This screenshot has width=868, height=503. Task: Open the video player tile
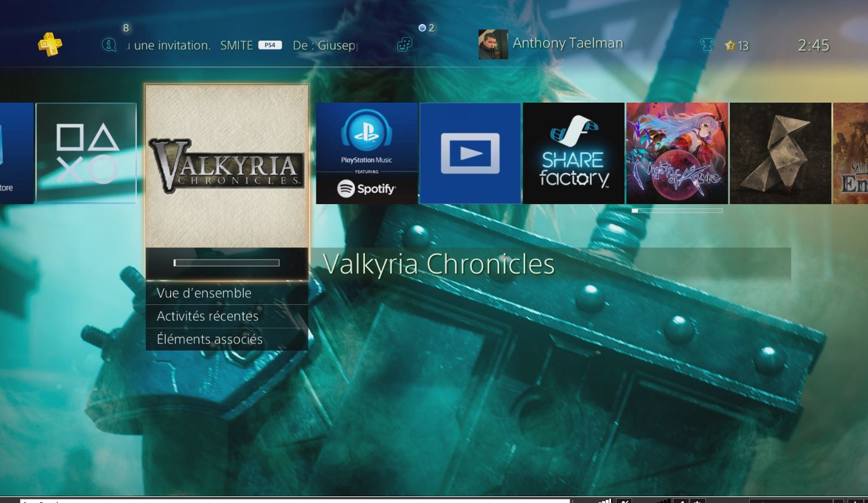[x=470, y=153]
